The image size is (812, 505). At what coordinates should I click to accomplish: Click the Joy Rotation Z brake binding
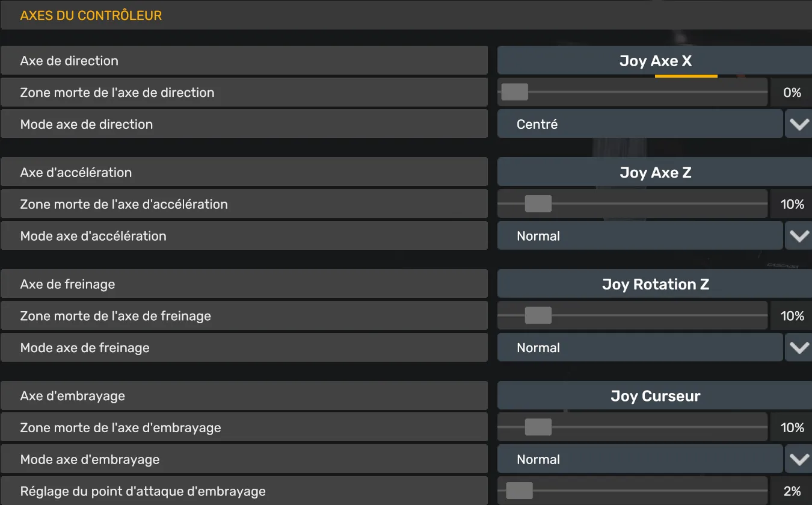pyautogui.click(x=655, y=284)
